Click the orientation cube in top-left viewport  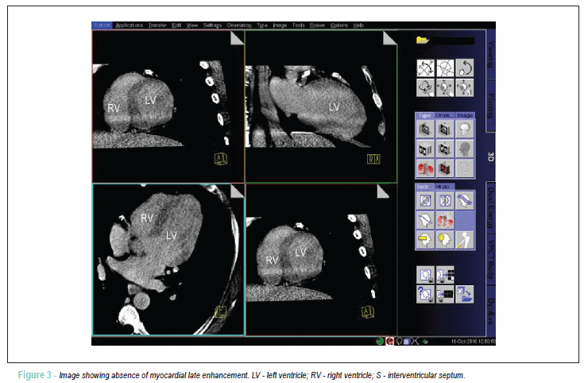tap(221, 159)
